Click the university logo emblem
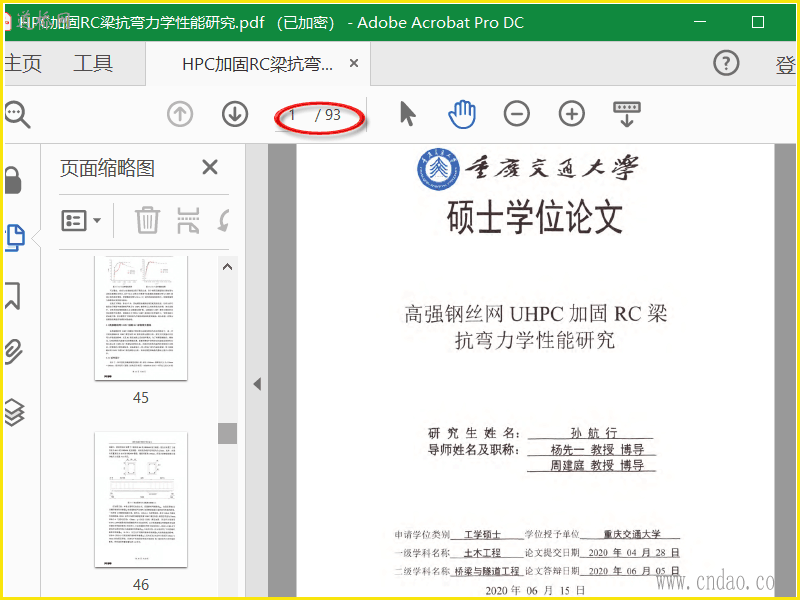Screen dimensions: 800x600 [438, 169]
